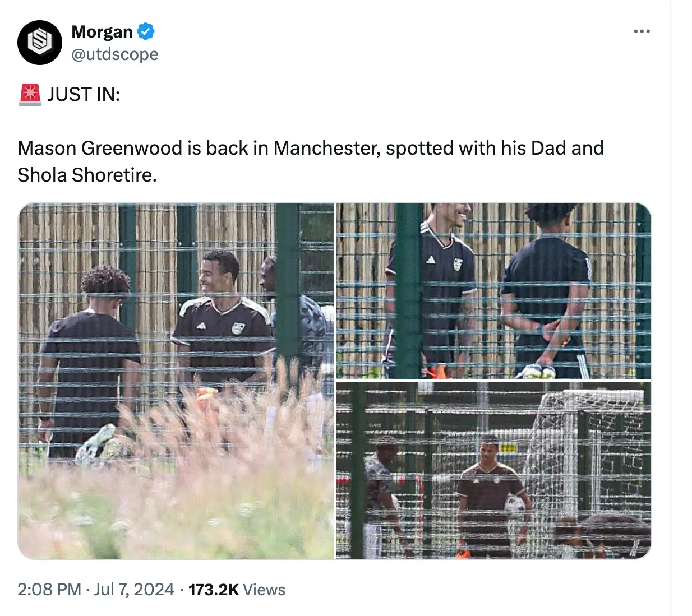
Task: Open the bottom-right photo with the goal net
Action: pyautogui.click(x=493, y=470)
